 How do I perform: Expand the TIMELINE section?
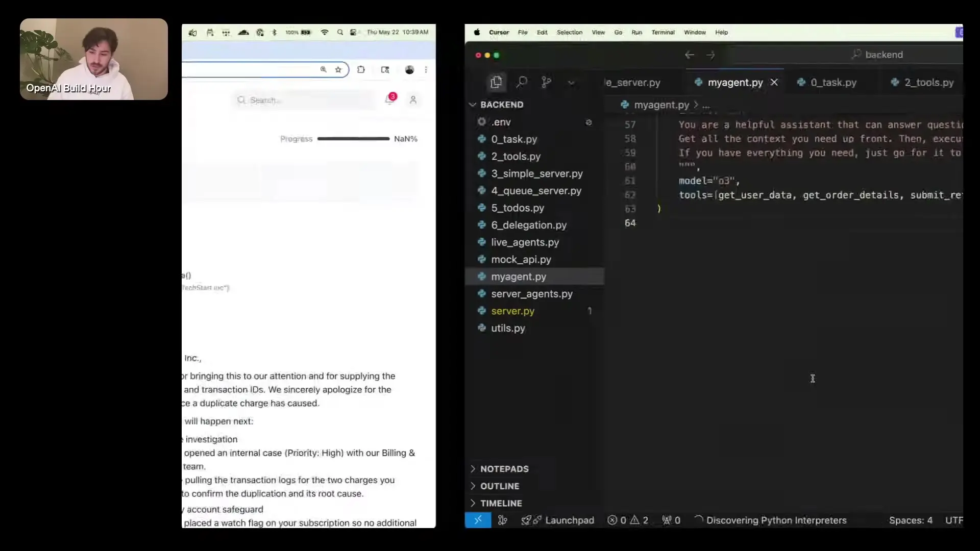point(501,503)
